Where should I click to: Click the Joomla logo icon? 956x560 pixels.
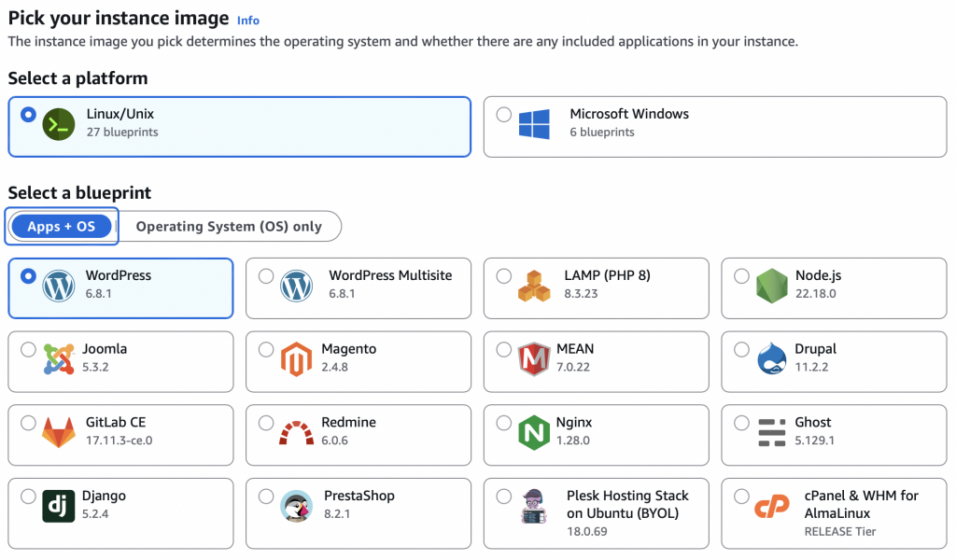(58, 359)
